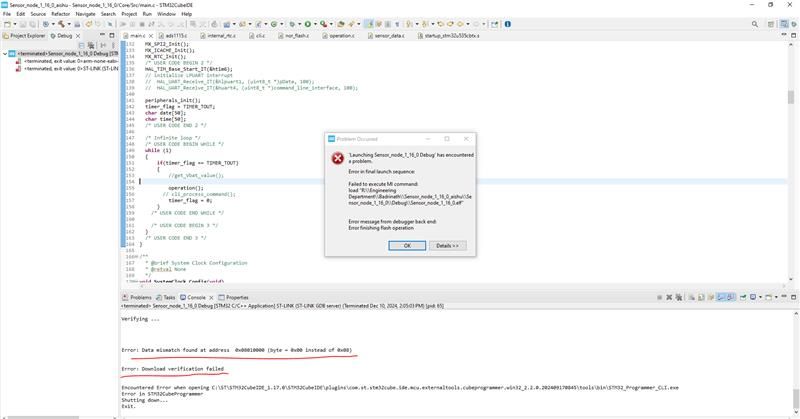
Task: Switch to the Project Explorer tab
Action: pos(24,36)
